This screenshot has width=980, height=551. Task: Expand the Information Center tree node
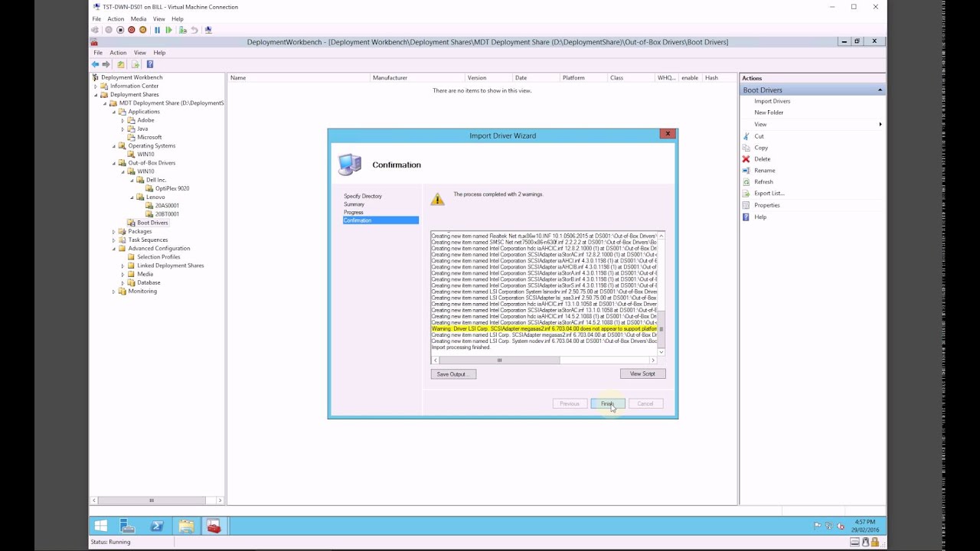click(96, 86)
